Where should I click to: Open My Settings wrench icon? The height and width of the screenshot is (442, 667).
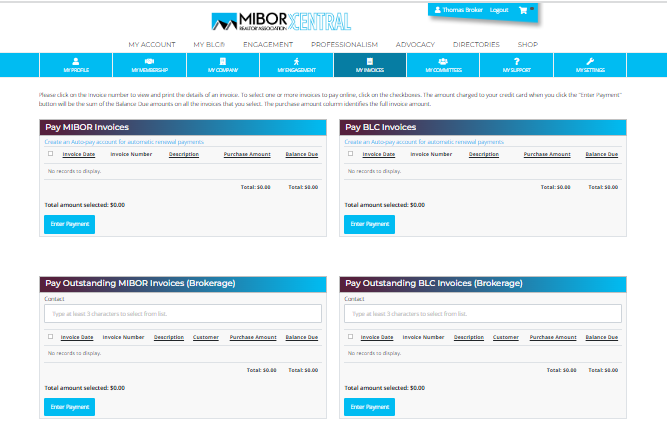(590, 61)
